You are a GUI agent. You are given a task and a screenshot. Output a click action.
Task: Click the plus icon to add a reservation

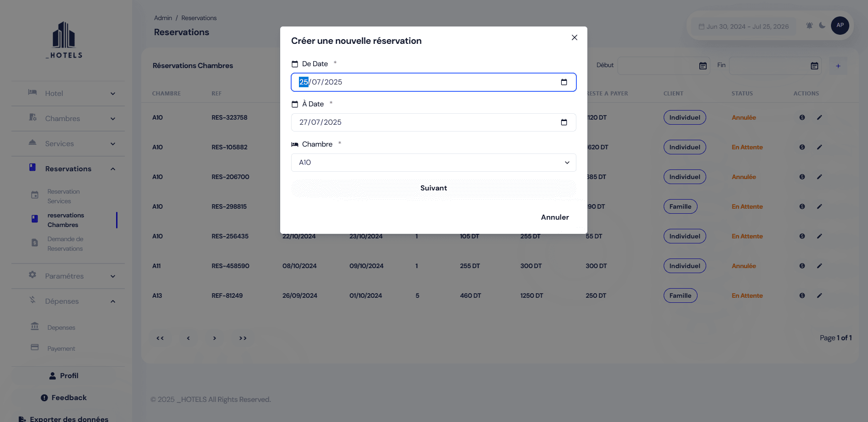pyautogui.click(x=838, y=66)
